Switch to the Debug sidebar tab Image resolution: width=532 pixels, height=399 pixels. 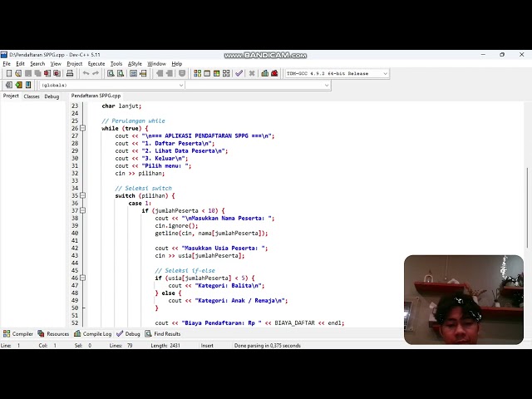(52, 96)
